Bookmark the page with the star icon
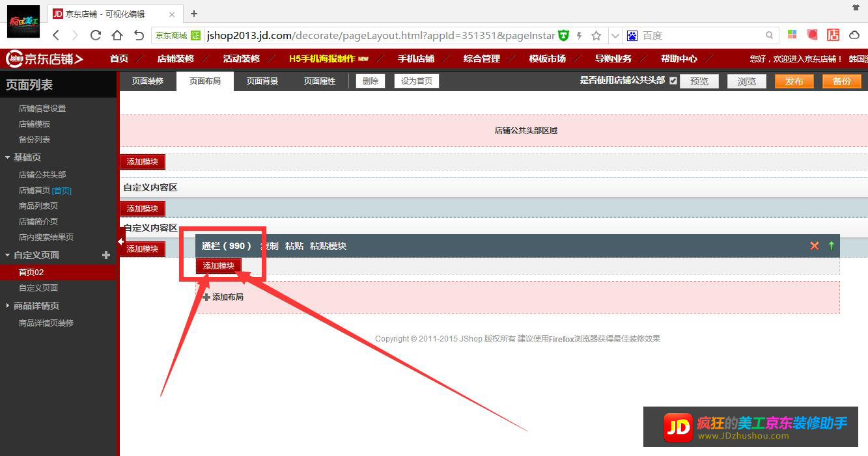 tap(596, 36)
